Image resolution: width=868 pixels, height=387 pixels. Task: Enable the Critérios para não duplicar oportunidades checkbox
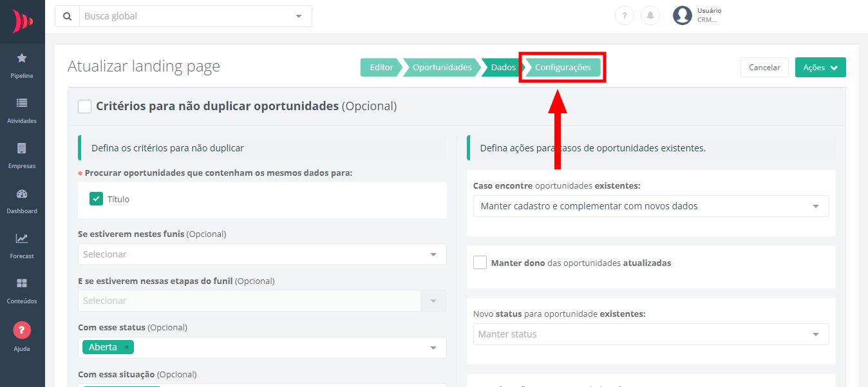point(84,106)
